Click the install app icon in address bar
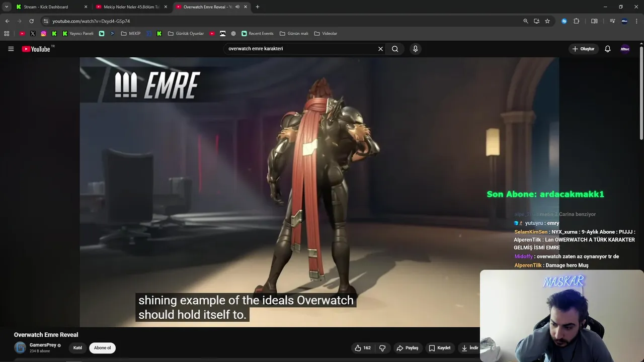 point(536,21)
